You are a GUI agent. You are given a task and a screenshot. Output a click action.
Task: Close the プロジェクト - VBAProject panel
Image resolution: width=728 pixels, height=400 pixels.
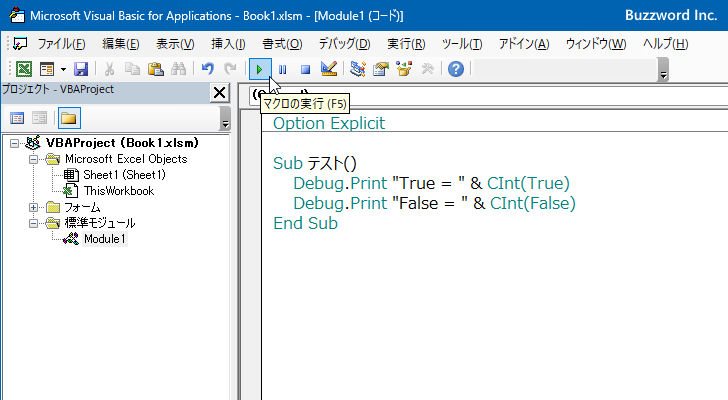(220, 93)
